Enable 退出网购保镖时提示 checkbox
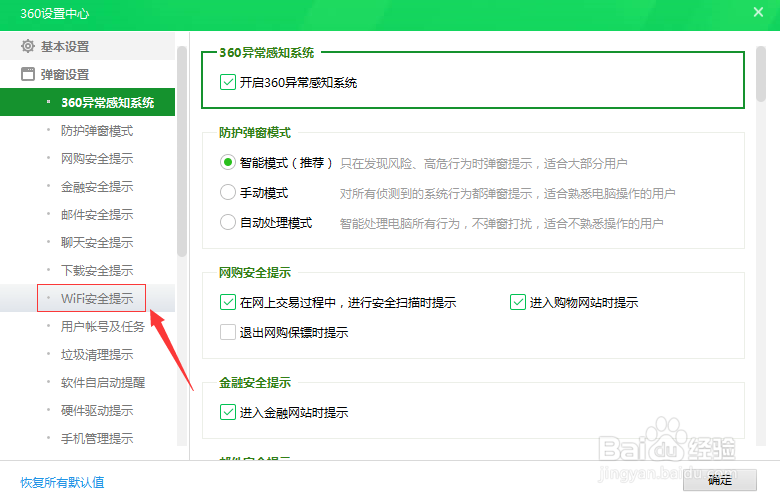 pyautogui.click(x=228, y=332)
